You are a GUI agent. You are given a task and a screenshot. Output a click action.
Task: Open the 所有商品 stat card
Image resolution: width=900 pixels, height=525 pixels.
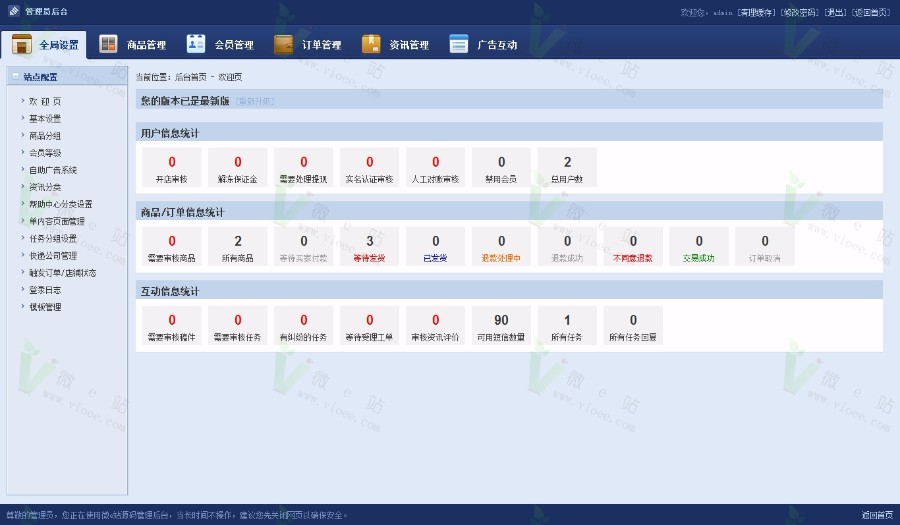click(x=238, y=247)
